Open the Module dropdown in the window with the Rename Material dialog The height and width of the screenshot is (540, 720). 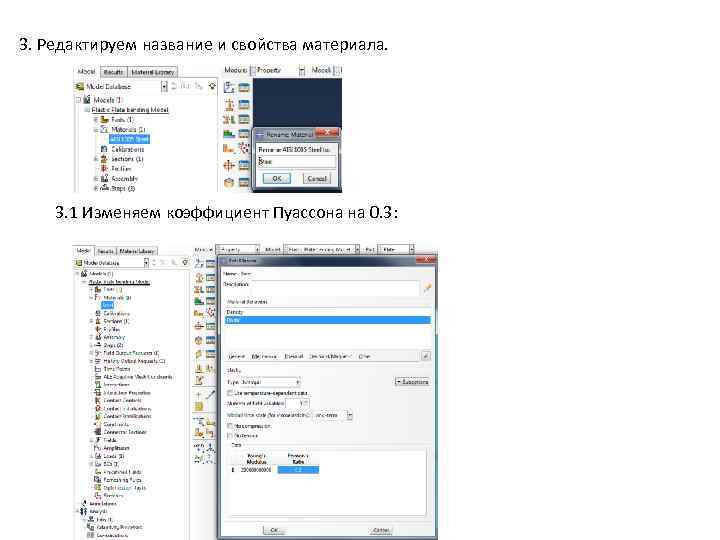[302, 70]
